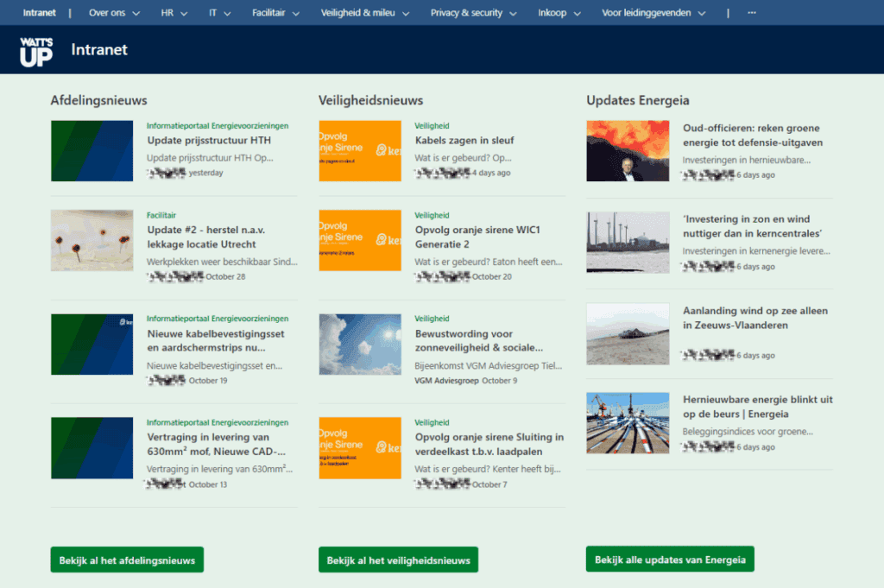Image resolution: width=884 pixels, height=588 pixels.
Task: Click fire thumbnail of Oud-officieren article
Action: coord(628,150)
